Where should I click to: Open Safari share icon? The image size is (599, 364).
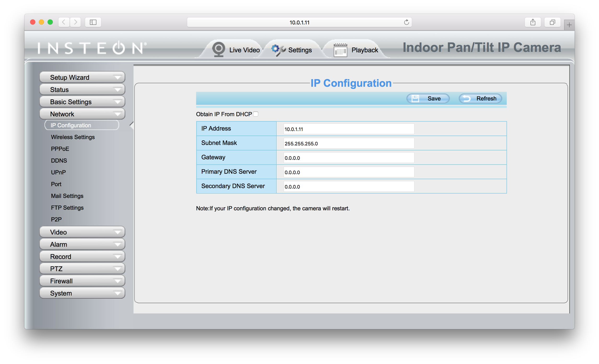point(533,22)
